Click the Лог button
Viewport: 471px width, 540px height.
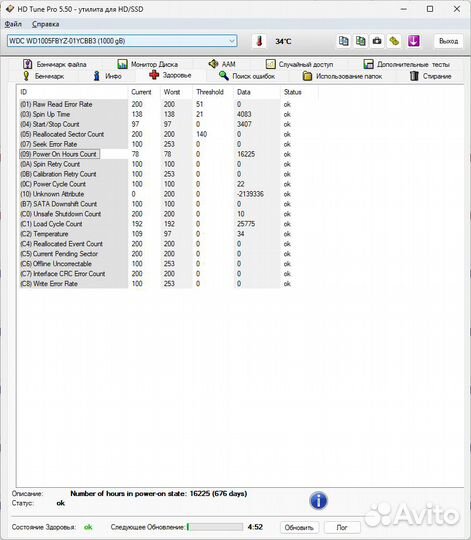click(342, 527)
